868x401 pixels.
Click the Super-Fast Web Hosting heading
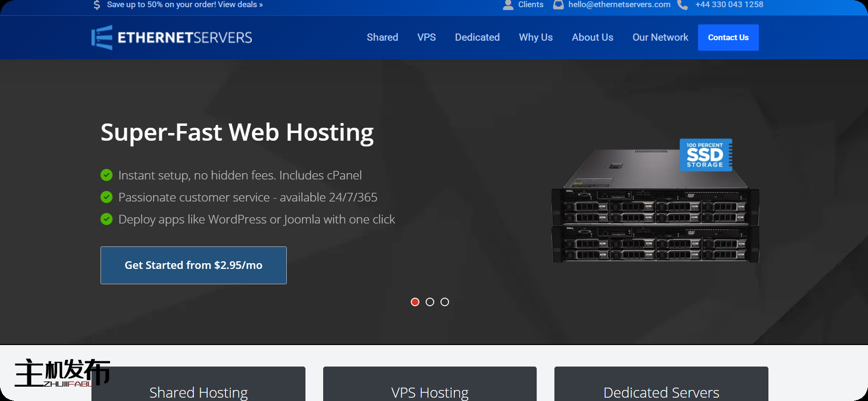tap(237, 132)
